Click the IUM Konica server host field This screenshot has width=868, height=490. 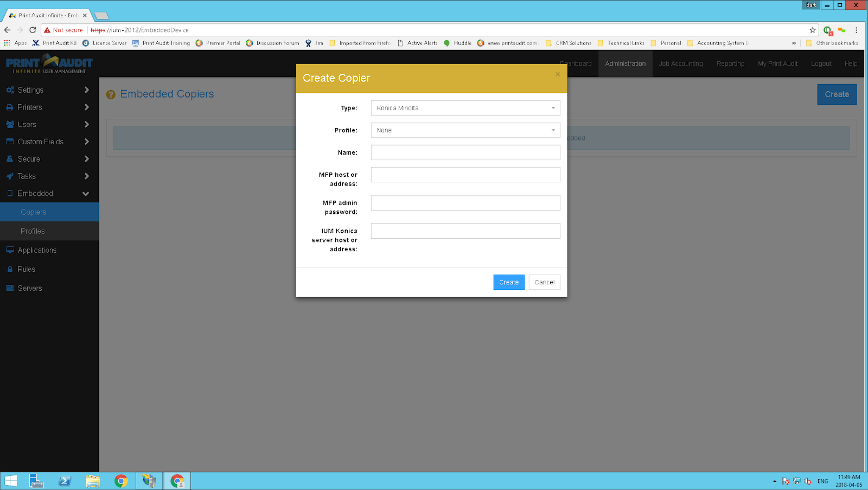[x=465, y=231]
